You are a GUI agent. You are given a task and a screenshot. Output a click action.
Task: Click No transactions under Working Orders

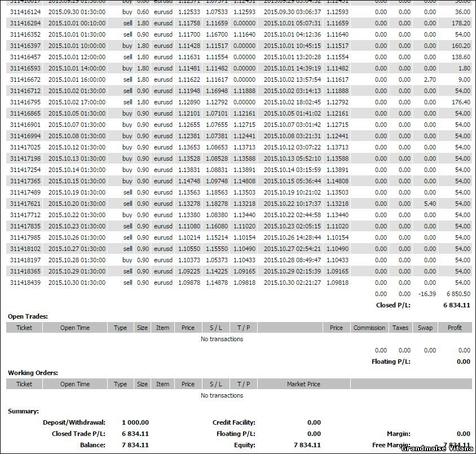[x=222, y=395]
